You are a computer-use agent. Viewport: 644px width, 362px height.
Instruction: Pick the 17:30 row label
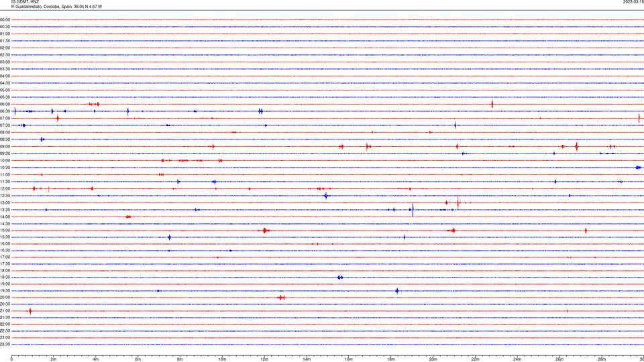click(x=5, y=264)
